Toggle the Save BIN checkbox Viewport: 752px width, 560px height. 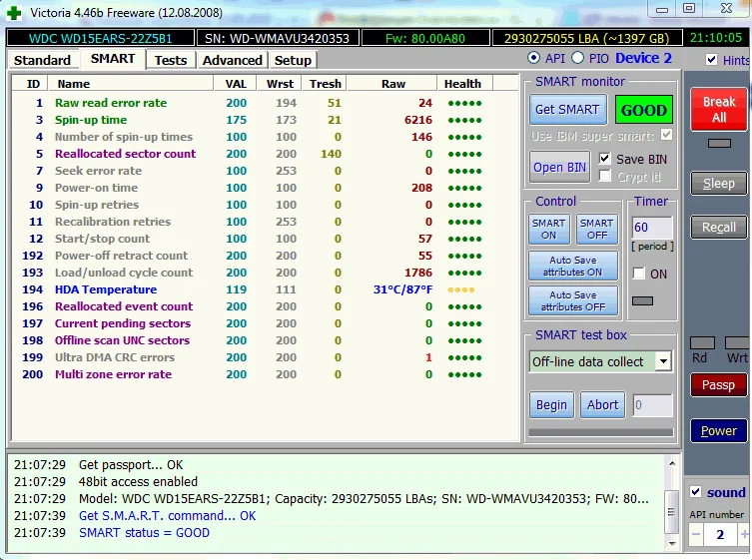(x=605, y=159)
